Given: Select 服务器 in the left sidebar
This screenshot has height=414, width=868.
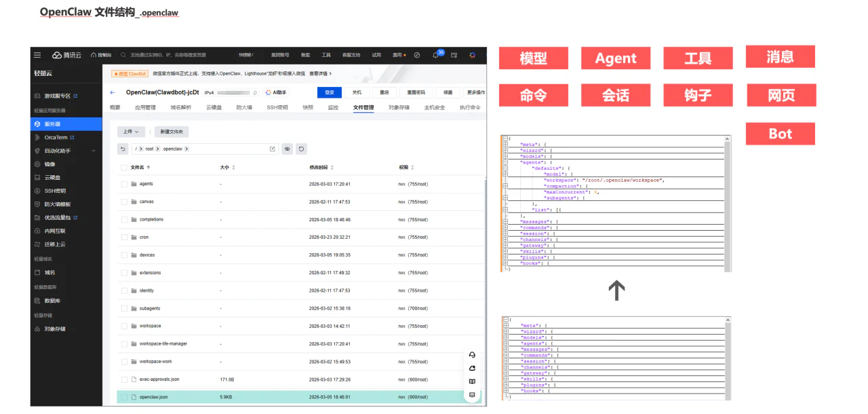Looking at the screenshot, I should (x=66, y=124).
